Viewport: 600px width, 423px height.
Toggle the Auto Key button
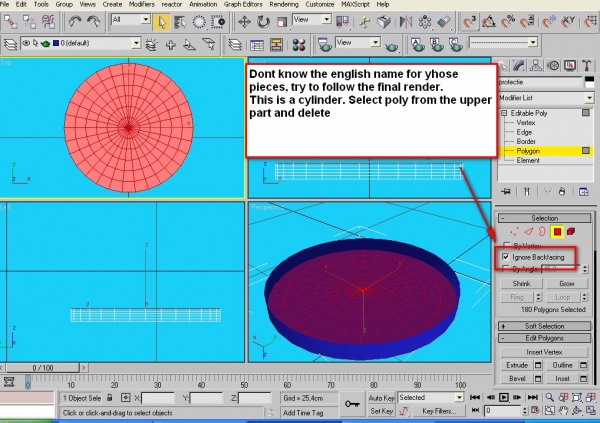pyautogui.click(x=381, y=398)
